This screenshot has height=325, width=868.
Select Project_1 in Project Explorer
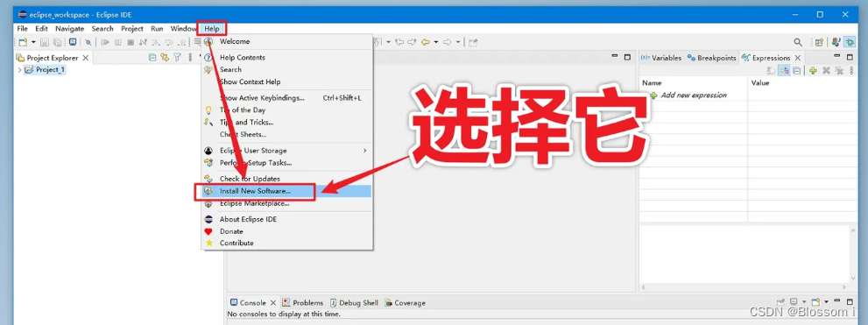pyautogui.click(x=51, y=70)
